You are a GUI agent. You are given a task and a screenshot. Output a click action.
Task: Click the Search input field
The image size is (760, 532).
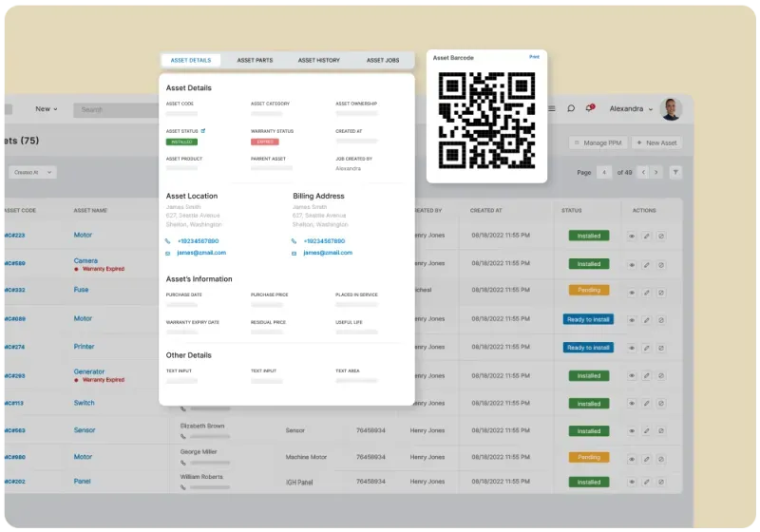click(116, 110)
